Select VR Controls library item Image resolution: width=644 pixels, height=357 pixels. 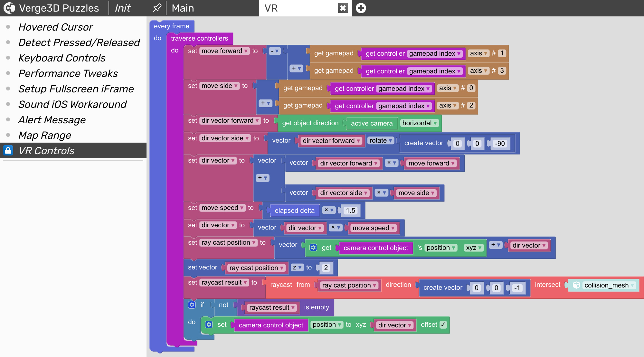73,150
